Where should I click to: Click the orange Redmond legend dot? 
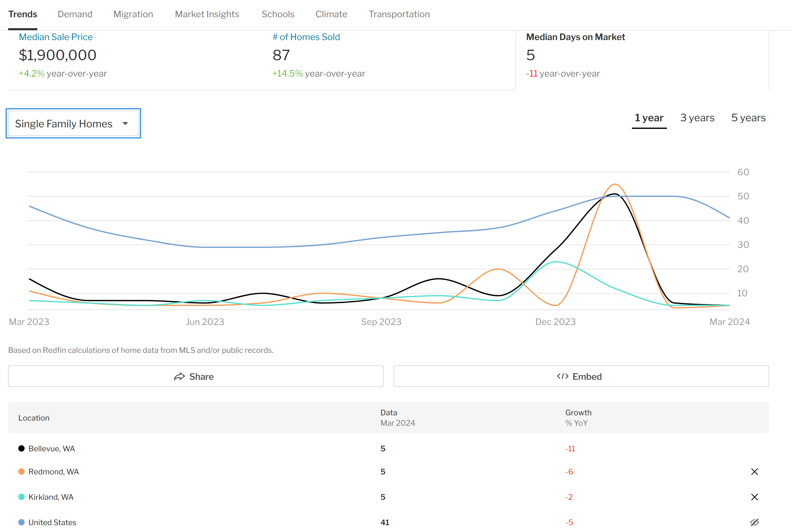tap(21, 472)
